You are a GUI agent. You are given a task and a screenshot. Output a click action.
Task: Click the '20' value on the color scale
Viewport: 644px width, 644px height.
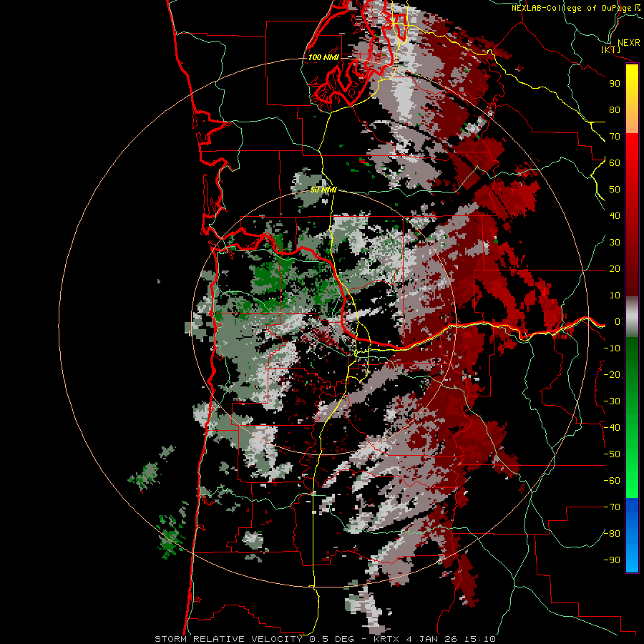(x=615, y=269)
